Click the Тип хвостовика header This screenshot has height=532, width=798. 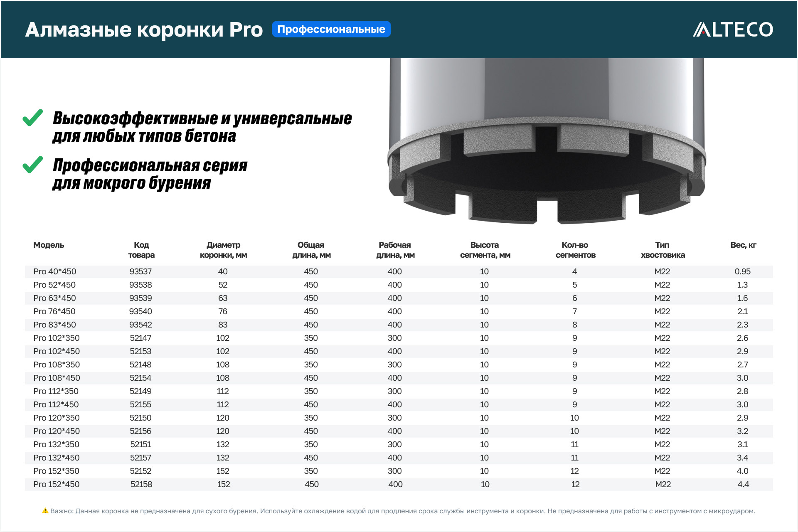(x=663, y=250)
